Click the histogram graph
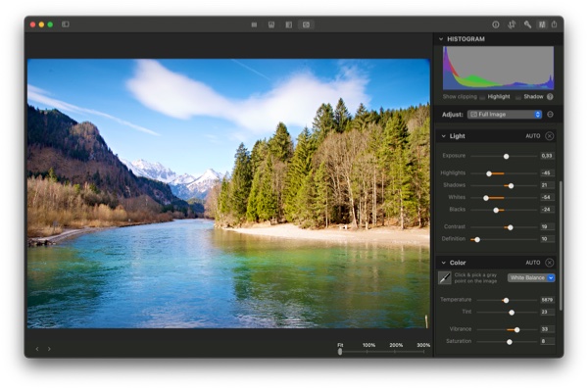588x390 pixels. pyautogui.click(x=498, y=68)
